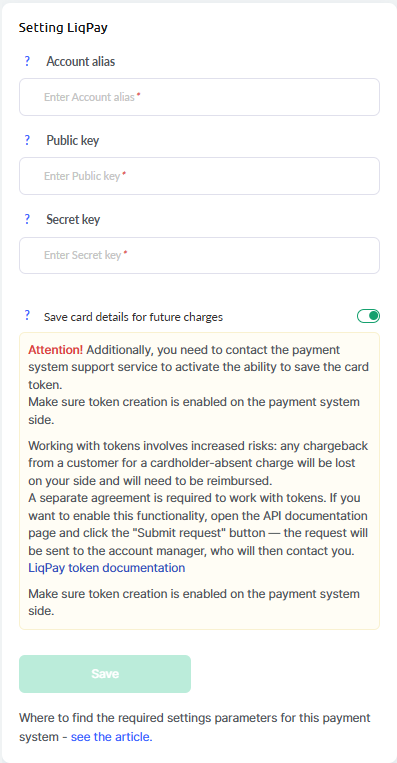The image size is (397, 763).
Task: Focus the Enter Account alias field
Action: pos(199,97)
